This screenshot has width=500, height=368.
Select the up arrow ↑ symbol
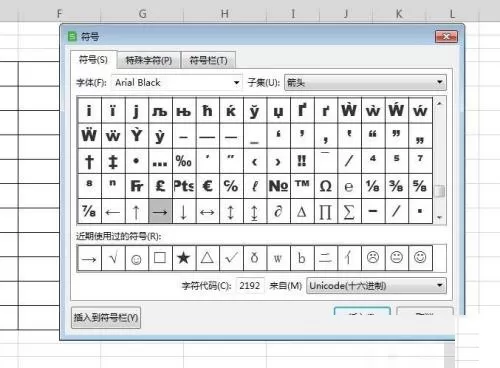pyautogui.click(x=137, y=211)
